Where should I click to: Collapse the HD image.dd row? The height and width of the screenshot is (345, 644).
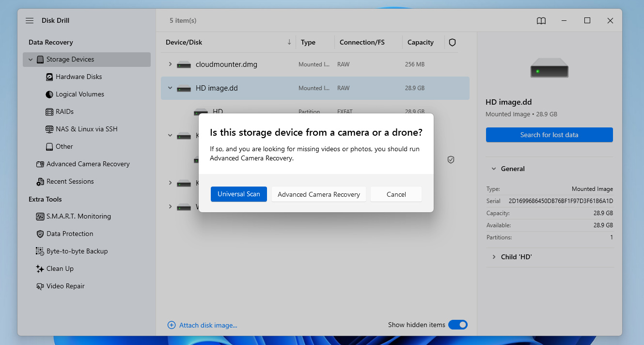coord(170,88)
